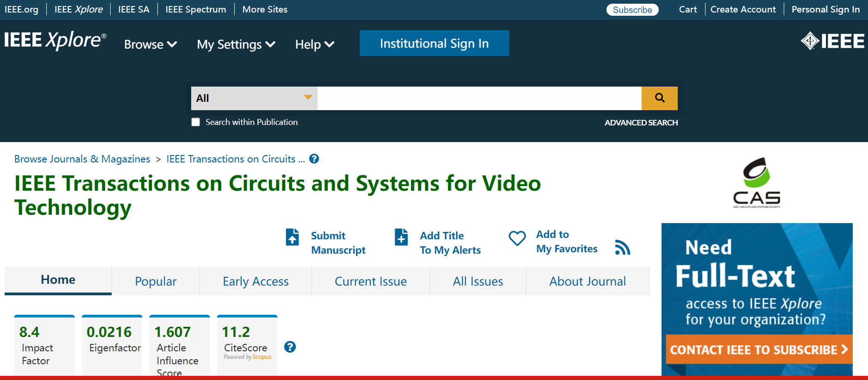Image resolution: width=868 pixels, height=380 pixels.
Task: Click IEEE Transactions on Circuits breadcrumb link
Action: [x=236, y=159]
